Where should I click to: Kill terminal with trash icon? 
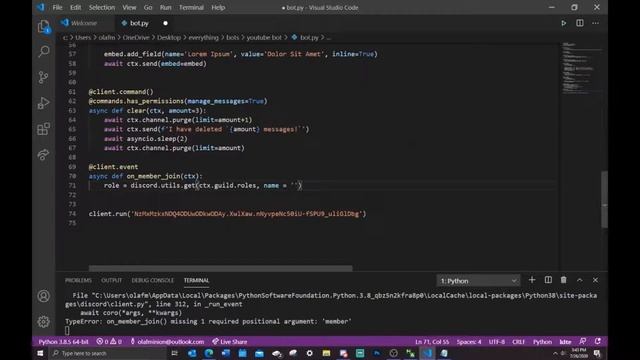point(564,280)
